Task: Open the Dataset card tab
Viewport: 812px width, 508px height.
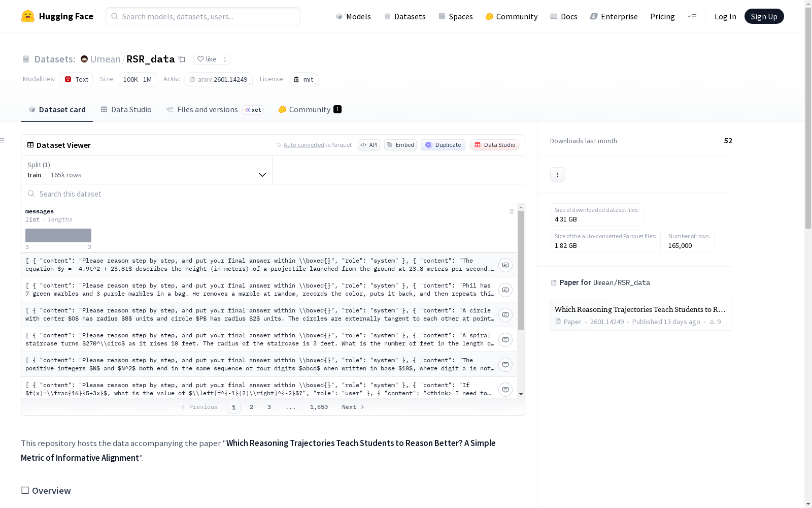Action: pos(57,110)
